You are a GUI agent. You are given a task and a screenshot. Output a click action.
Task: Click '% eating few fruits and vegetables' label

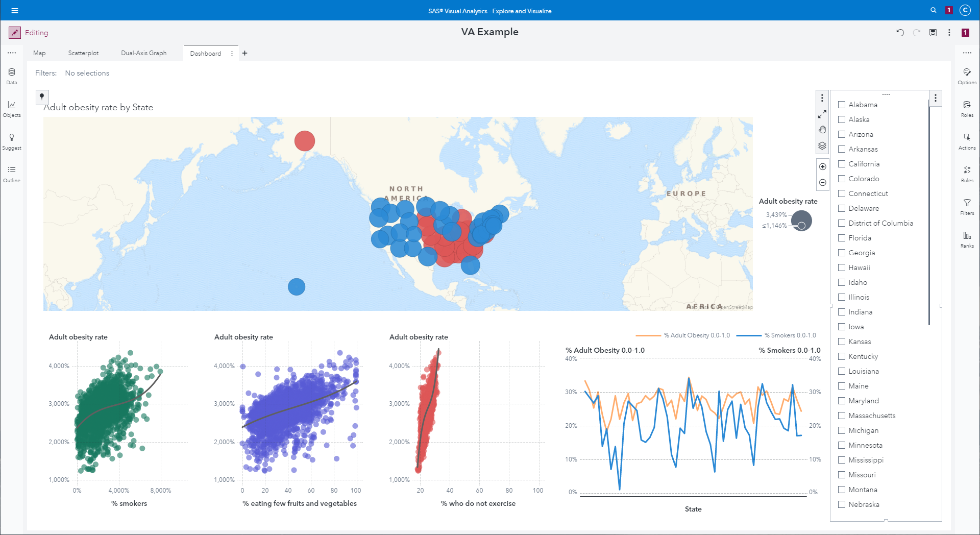click(x=300, y=503)
